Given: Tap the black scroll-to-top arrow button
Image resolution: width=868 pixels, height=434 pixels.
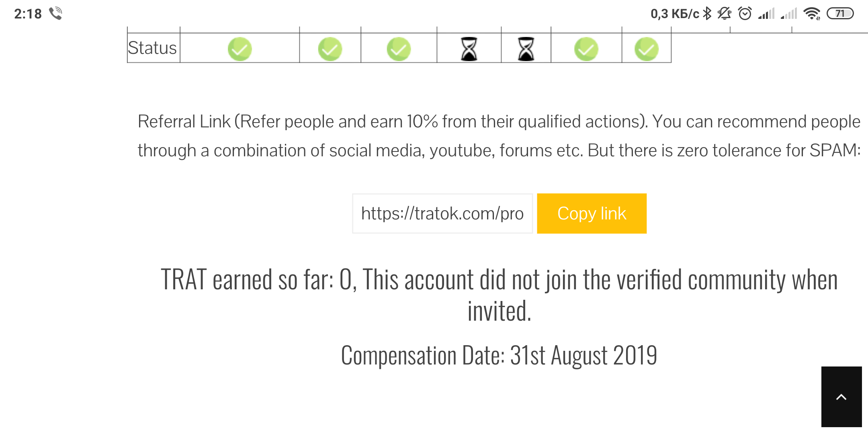Looking at the screenshot, I should [841, 397].
